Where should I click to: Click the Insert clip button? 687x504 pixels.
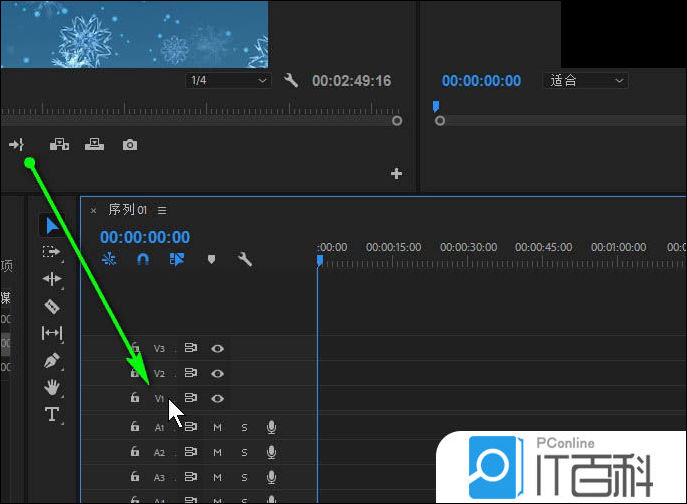point(59,144)
